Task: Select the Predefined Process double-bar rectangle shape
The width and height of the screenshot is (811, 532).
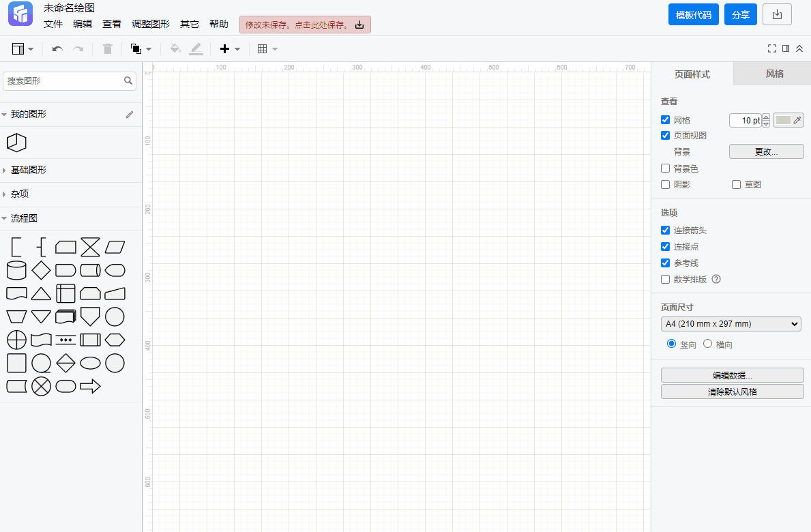Action: (90, 340)
